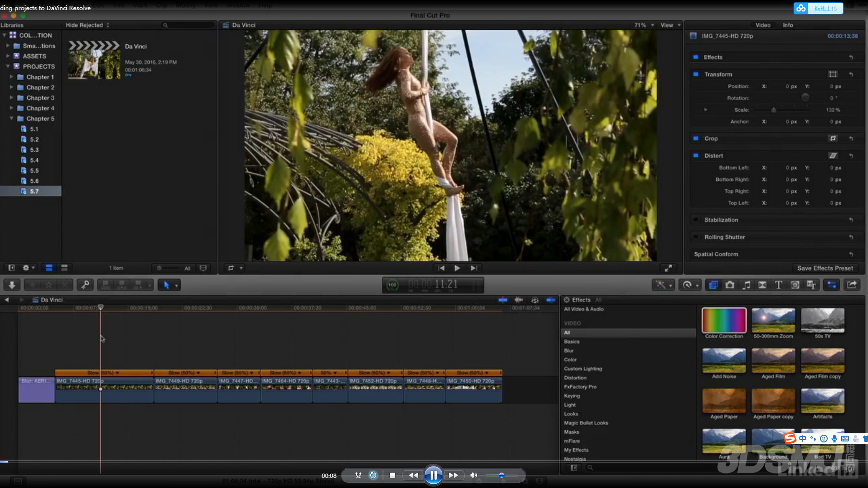
Task: Open Hide Rejected filter popup
Action: pyautogui.click(x=87, y=25)
